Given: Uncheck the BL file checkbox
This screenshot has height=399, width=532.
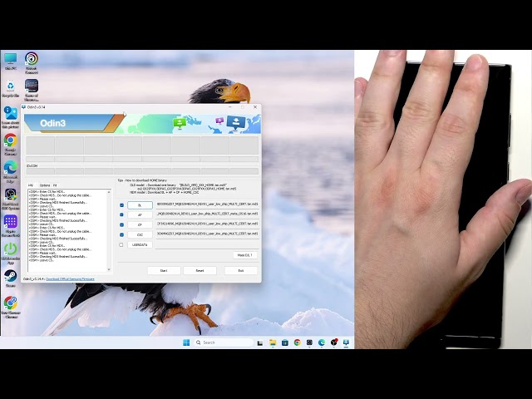Looking at the screenshot, I should [x=121, y=205].
